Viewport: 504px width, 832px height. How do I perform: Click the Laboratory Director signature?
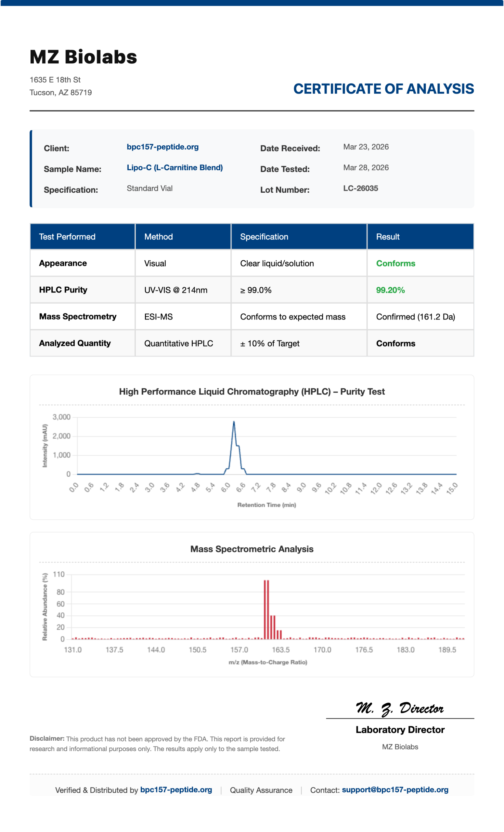pos(400,708)
